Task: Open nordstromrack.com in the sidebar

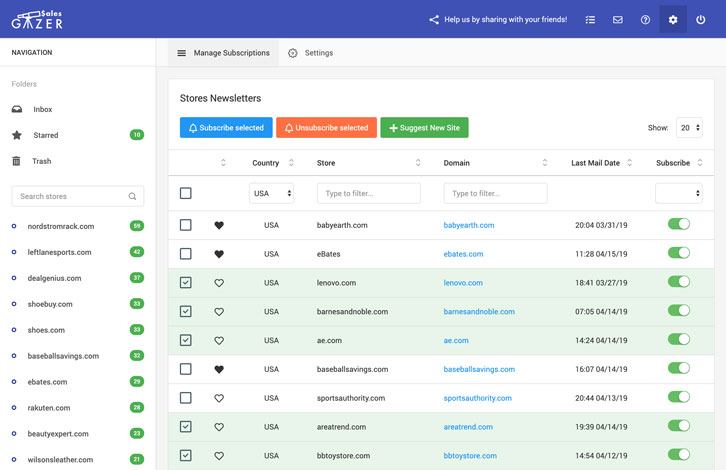Action: 61,226
